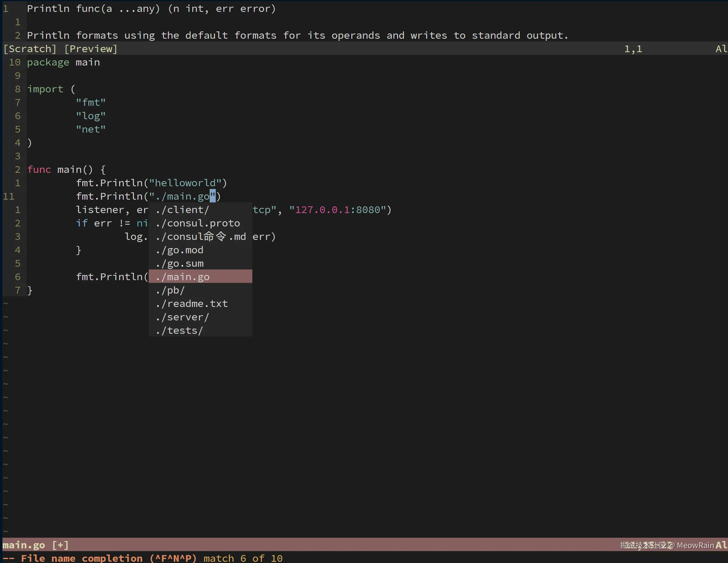This screenshot has width=728, height=563.
Task: Pick ./readme.txt from file completions
Action: 192,304
